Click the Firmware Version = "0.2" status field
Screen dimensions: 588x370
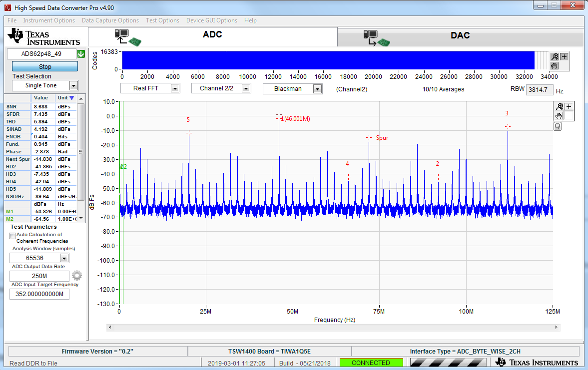97,351
